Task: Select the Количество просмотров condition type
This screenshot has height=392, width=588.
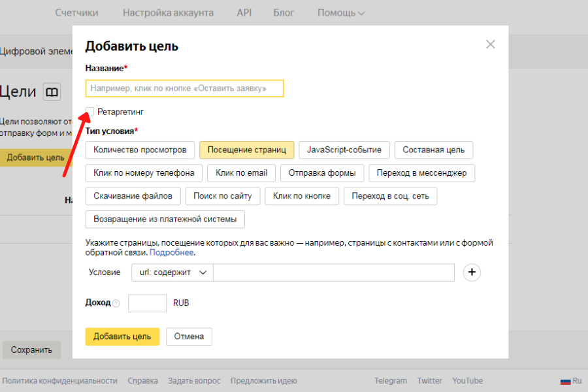Action: [140, 150]
